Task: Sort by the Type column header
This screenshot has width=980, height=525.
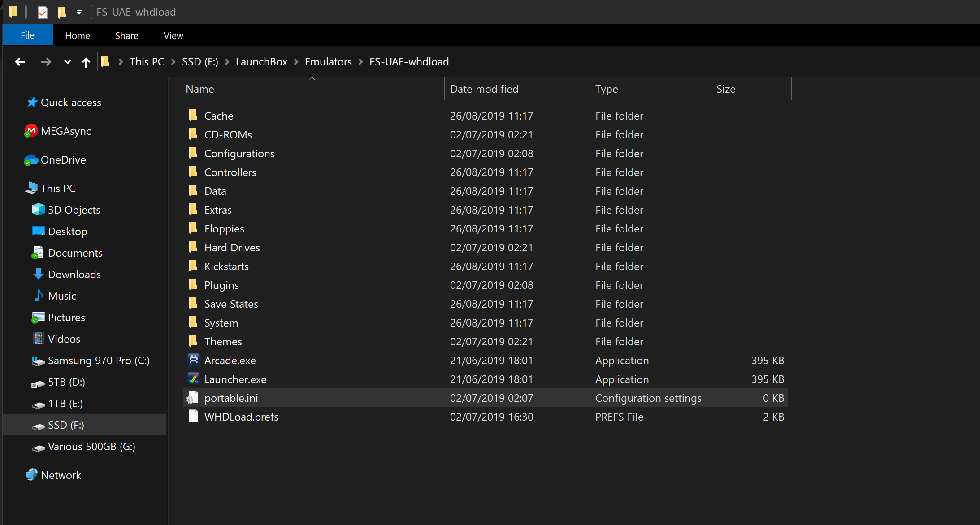Action: [x=607, y=89]
